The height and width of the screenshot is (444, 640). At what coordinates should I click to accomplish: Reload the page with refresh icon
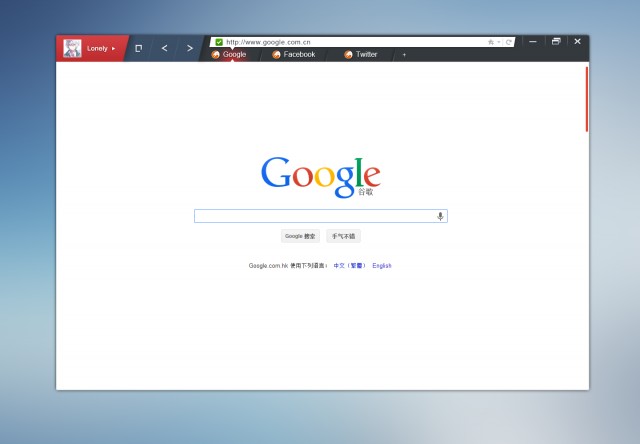509,42
